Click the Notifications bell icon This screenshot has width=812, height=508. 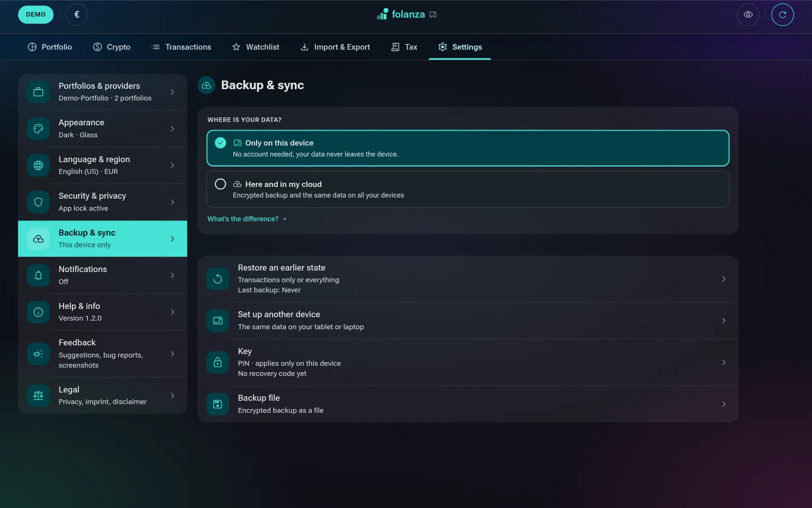[x=38, y=275]
